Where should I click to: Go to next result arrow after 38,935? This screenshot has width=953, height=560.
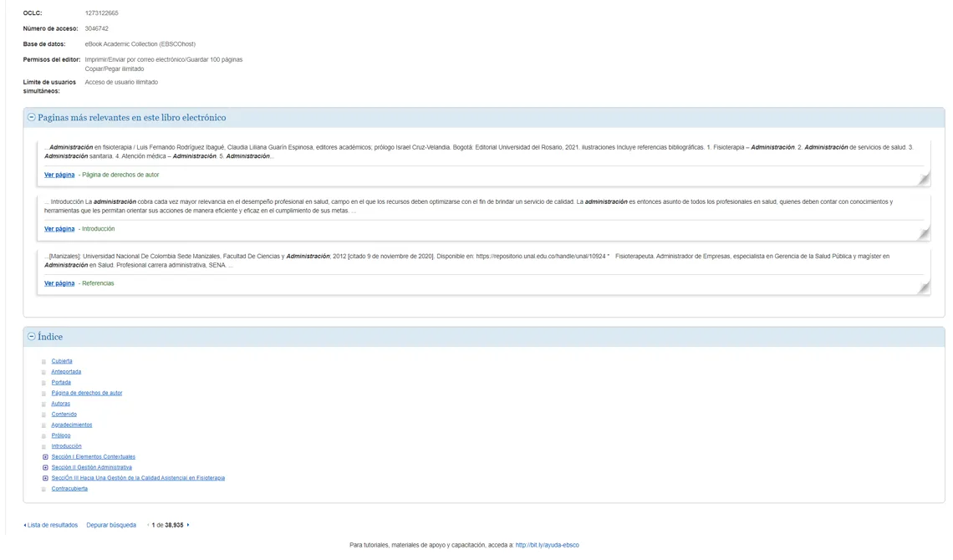click(188, 525)
